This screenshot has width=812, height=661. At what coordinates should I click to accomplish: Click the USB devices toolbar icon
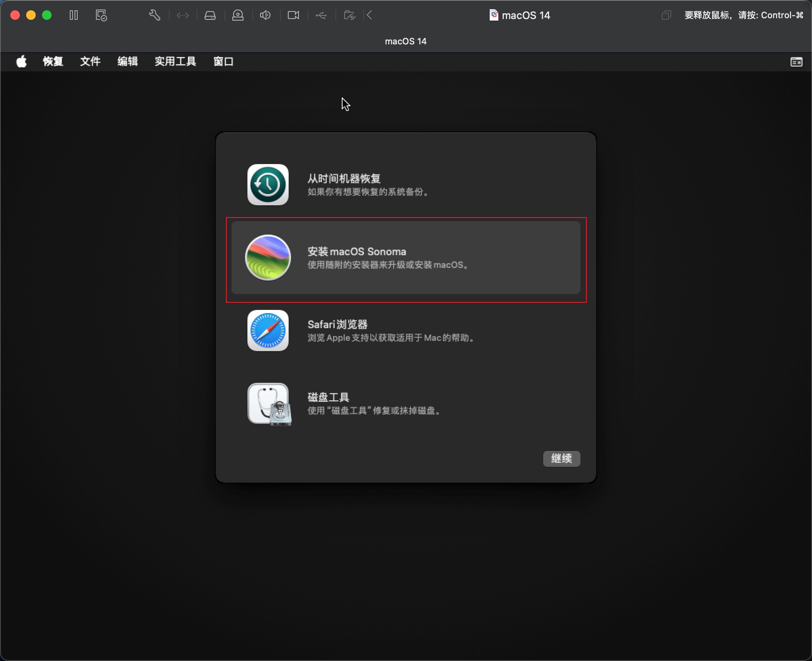click(321, 15)
